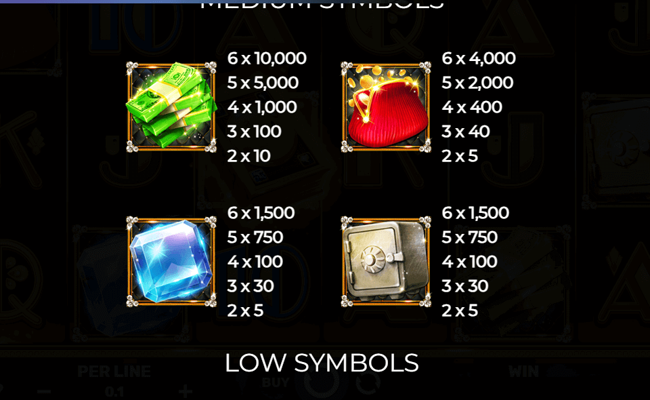Click the dimmed WIN display label
Screen dimensions: 650x400
(x=524, y=372)
